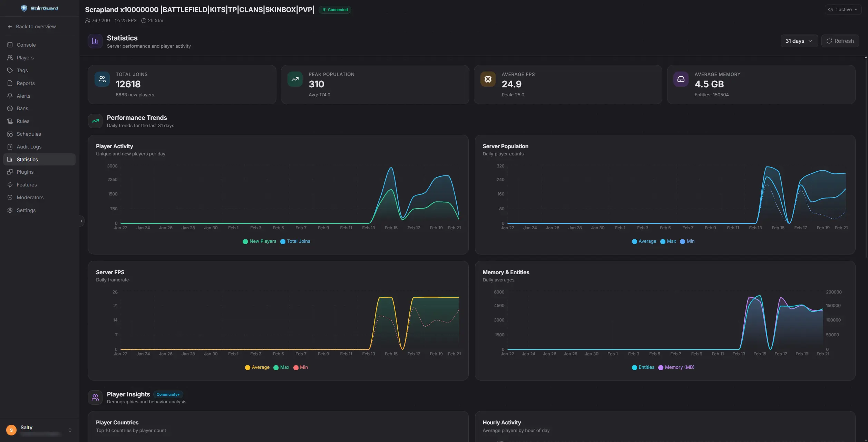Click the StarGuard shield logo
This screenshot has width=868, height=442.
(24, 8)
